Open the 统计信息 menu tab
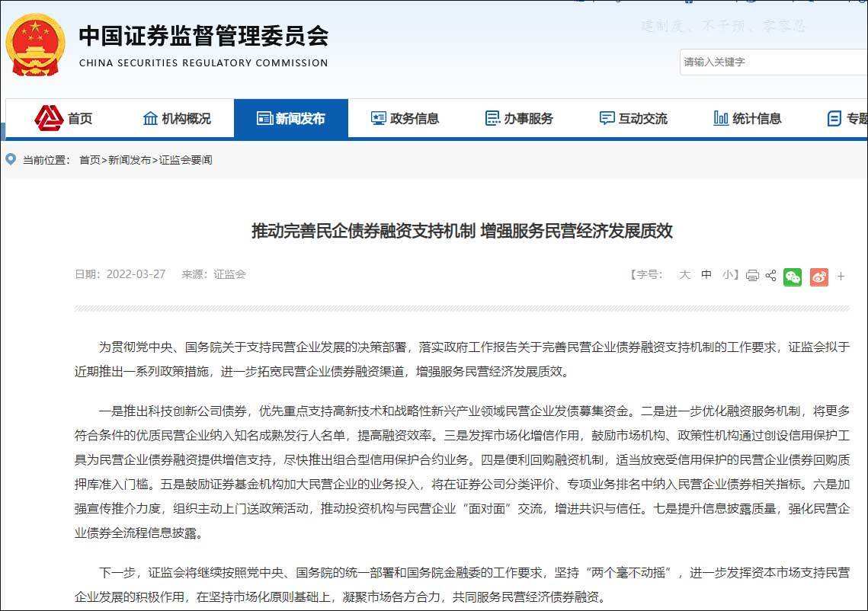 tap(748, 118)
